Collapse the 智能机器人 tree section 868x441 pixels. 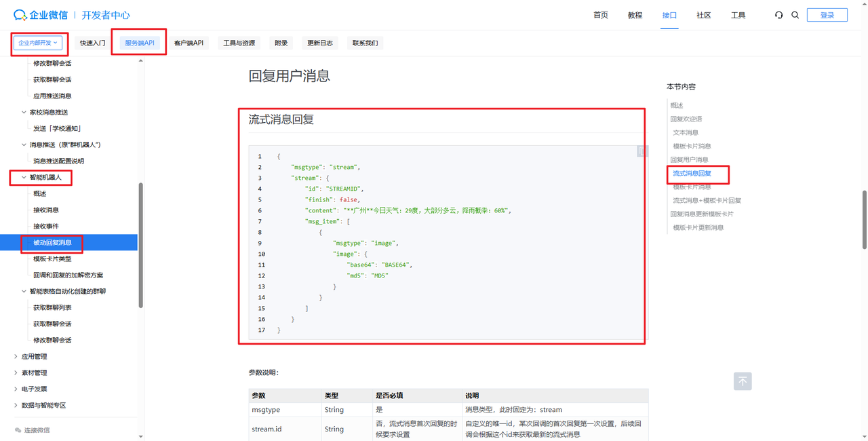(x=24, y=177)
